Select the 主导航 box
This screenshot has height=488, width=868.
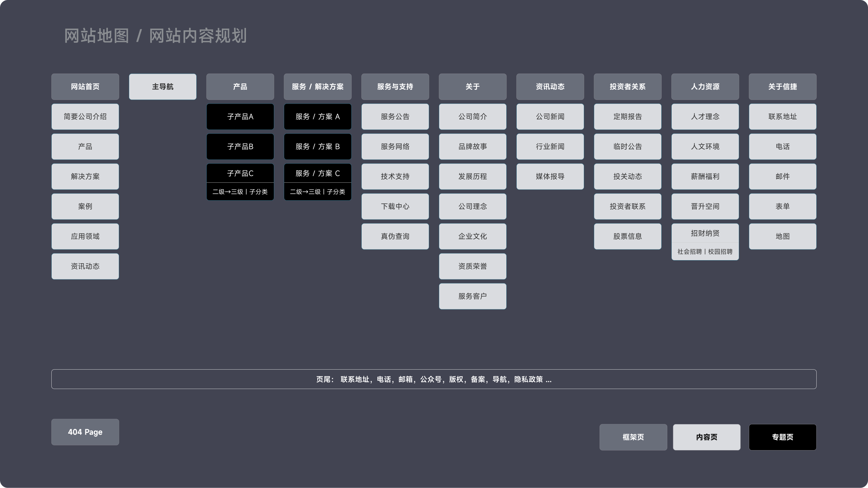(163, 87)
